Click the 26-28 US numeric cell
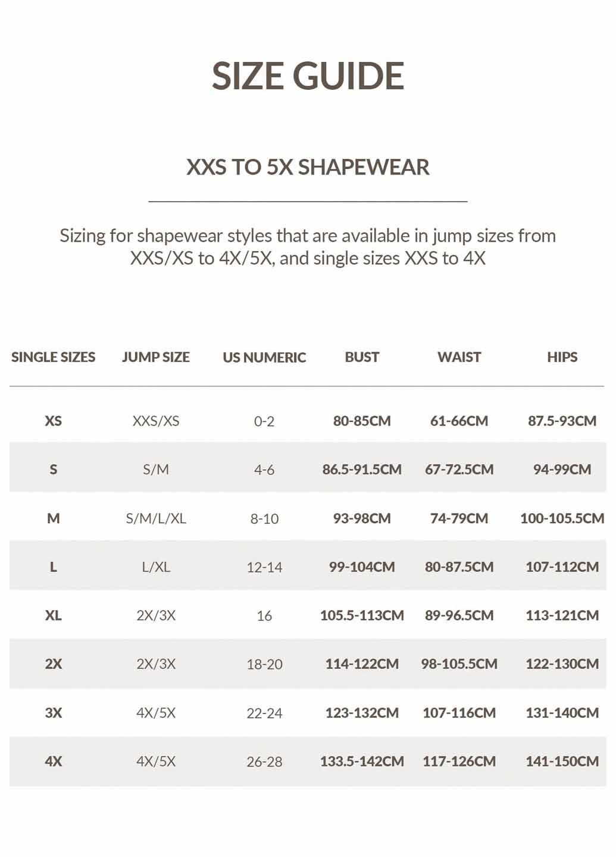This screenshot has width=616, height=857. pos(264,762)
